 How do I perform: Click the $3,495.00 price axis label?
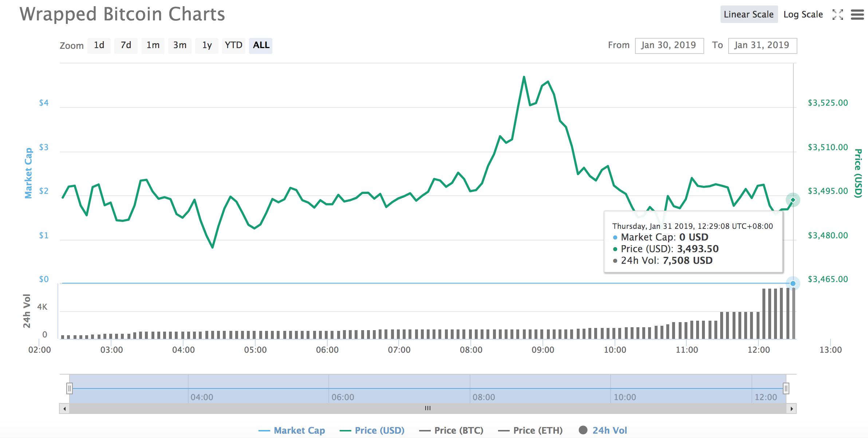click(828, 191)
